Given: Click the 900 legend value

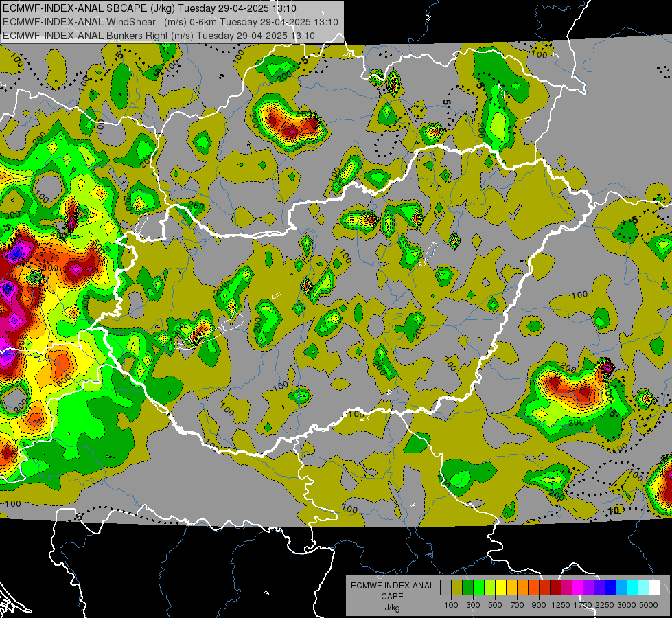Looking at the screenshot, I should point(539,605).
